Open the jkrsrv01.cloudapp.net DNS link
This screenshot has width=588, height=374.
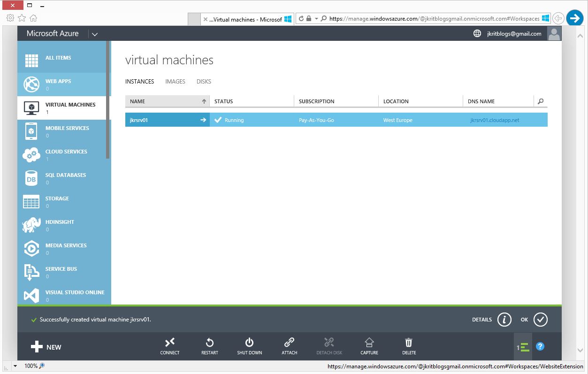click(495, 120)
